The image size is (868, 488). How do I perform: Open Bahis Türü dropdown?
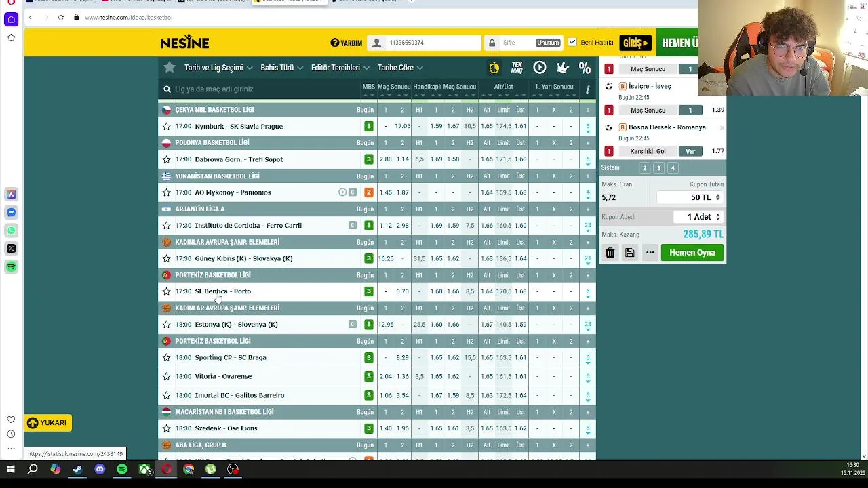[x=282, y=68]
